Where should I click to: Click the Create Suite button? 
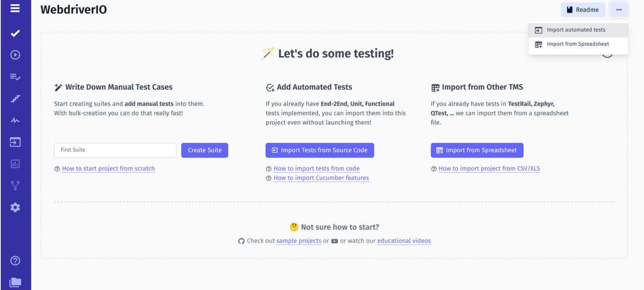205,150
